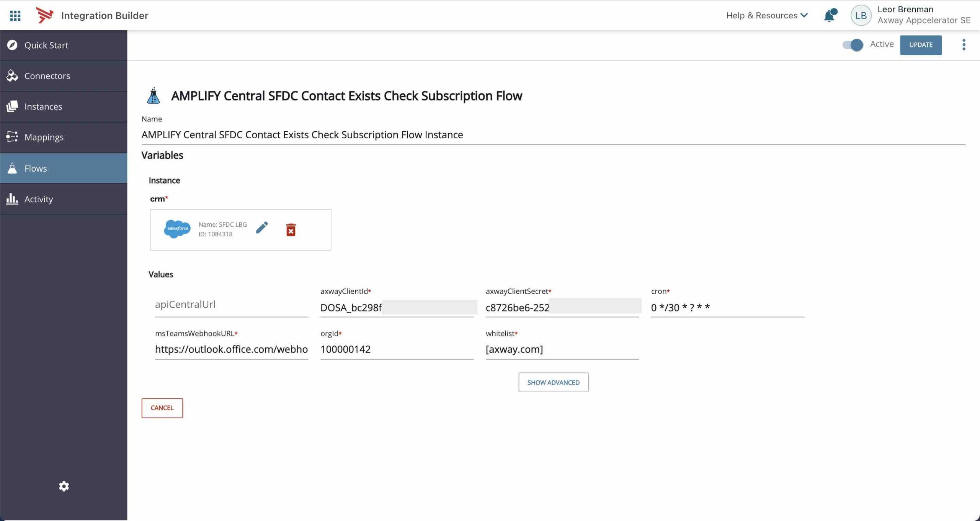Toggle the Active switch off
The height and width of the screenshot is (521, 980).
point(853,45)
